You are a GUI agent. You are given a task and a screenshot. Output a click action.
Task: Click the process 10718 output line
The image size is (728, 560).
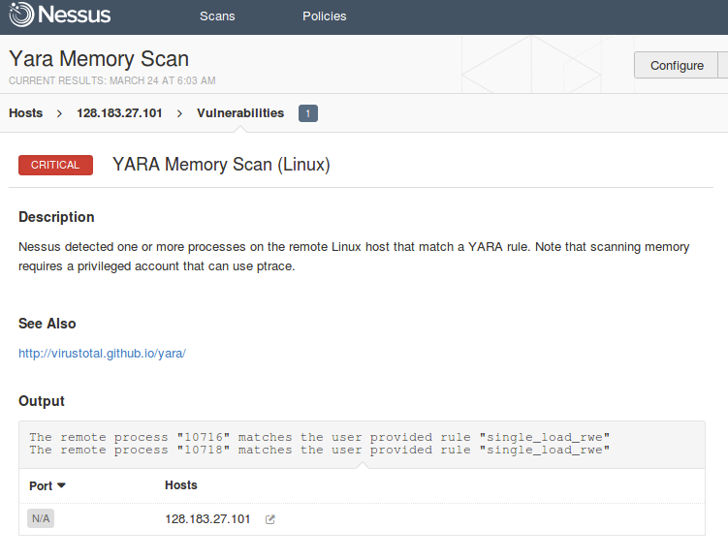point(320,450)
